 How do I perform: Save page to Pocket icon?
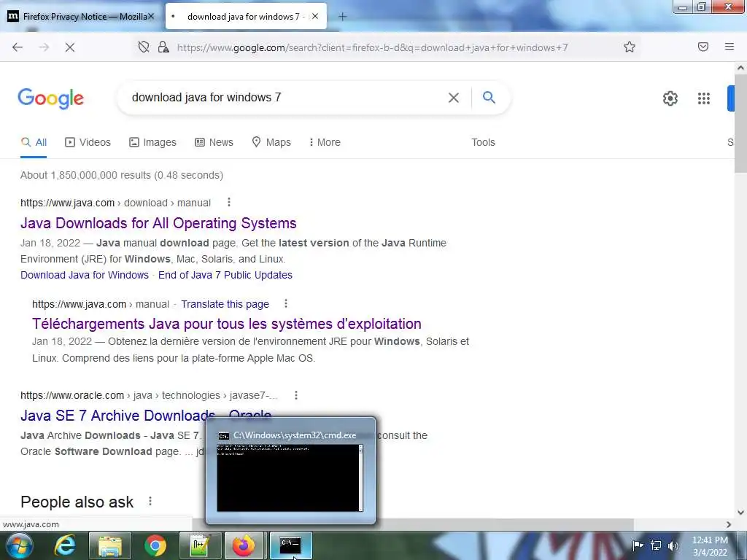703,47
